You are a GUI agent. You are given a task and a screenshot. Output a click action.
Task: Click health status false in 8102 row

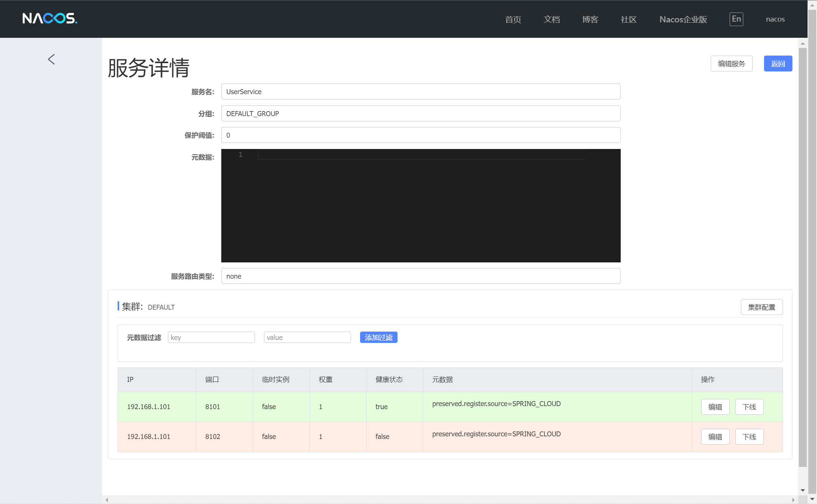pos(382,437)
